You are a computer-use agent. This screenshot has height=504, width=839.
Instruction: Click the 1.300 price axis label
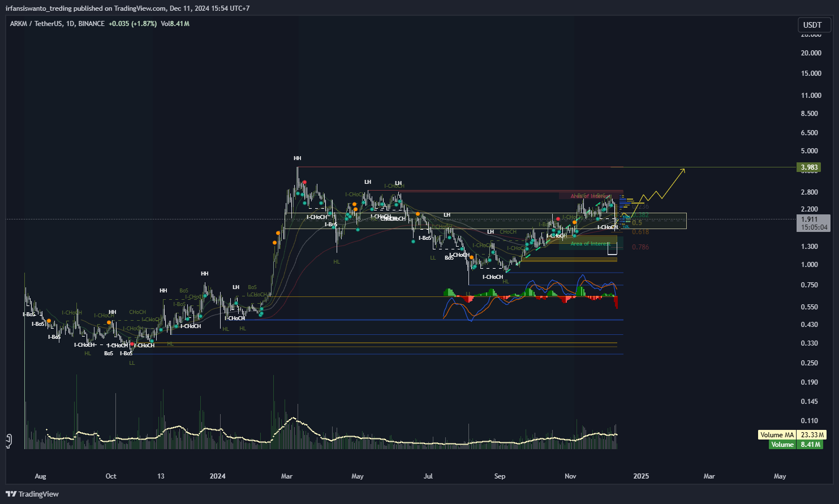point(810,246)
